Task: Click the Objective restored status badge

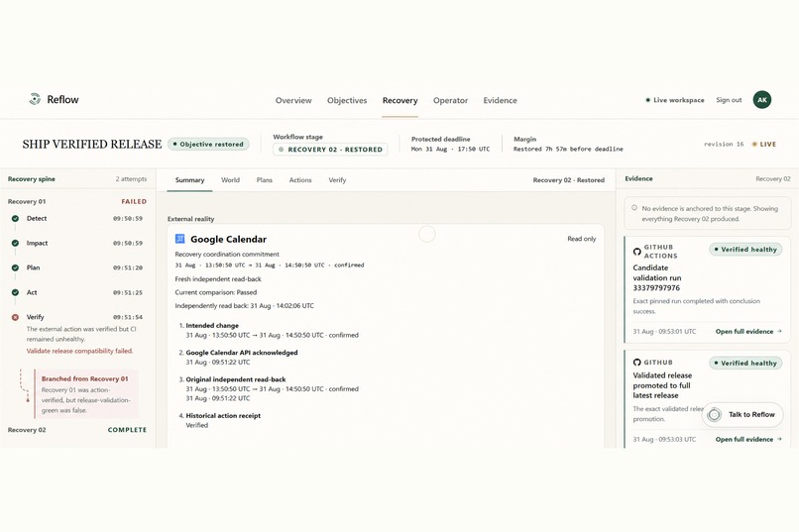Action: click(x=208, y=144)
